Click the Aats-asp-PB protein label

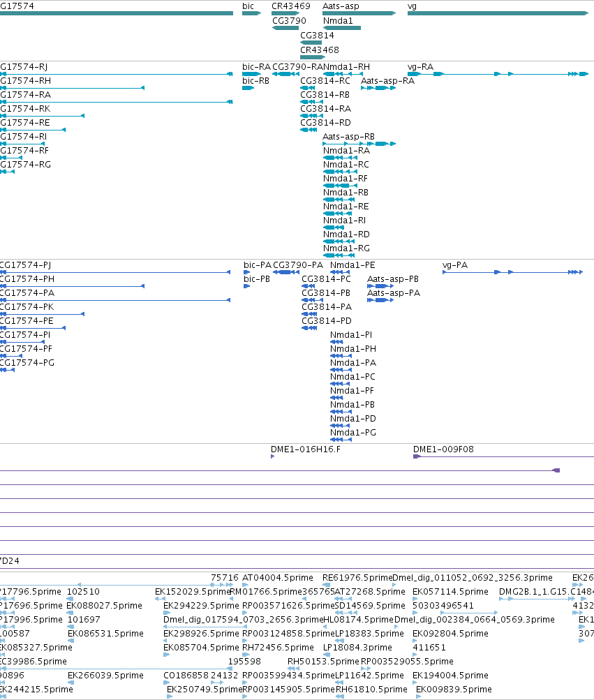point(392,279)
